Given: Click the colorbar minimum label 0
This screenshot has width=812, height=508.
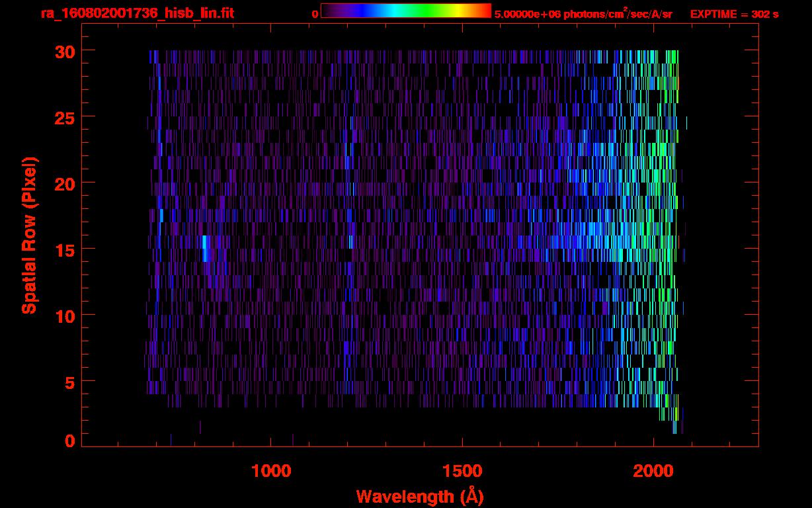Looking at the screenshot, I should coord(315,14).
